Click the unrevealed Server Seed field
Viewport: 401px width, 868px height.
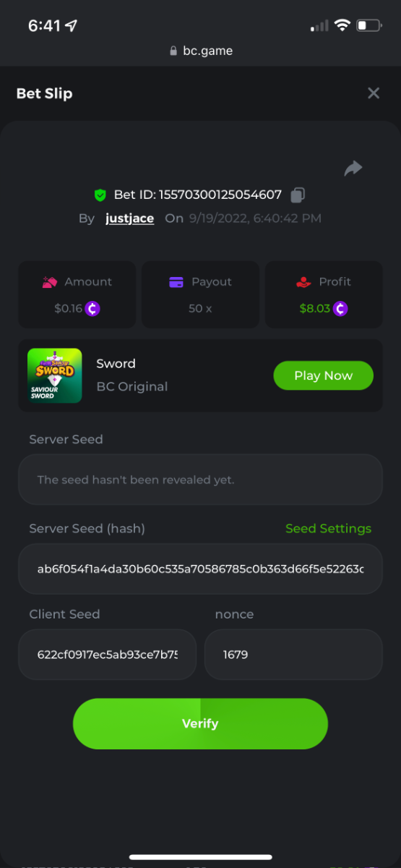[x=200, y=480]
